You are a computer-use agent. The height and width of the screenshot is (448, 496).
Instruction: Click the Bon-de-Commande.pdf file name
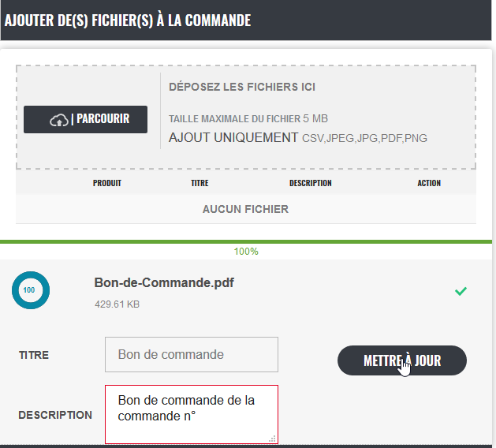click(x=164, y=282)
